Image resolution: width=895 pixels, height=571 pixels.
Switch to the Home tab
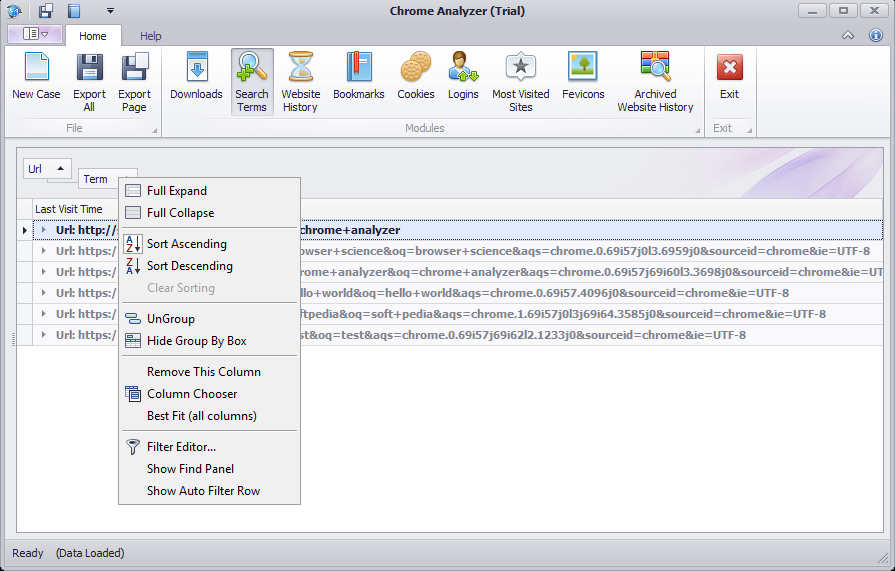click(x=92, y=36)
